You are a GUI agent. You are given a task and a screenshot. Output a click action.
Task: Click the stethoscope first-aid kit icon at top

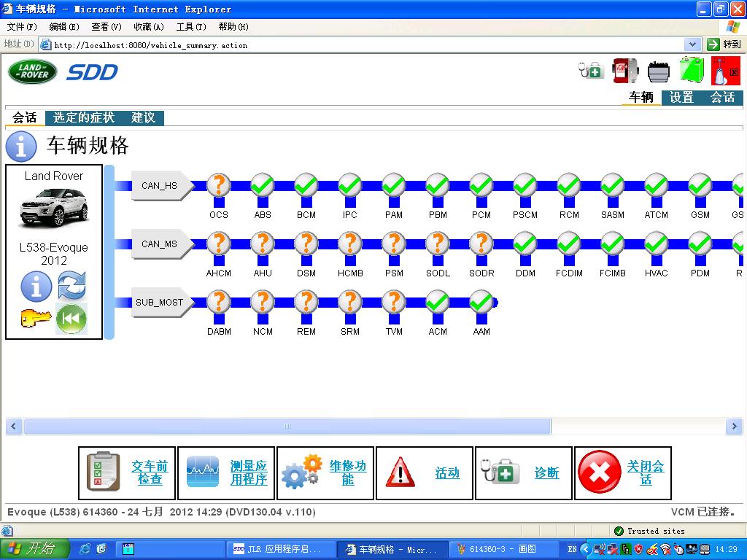591,71
